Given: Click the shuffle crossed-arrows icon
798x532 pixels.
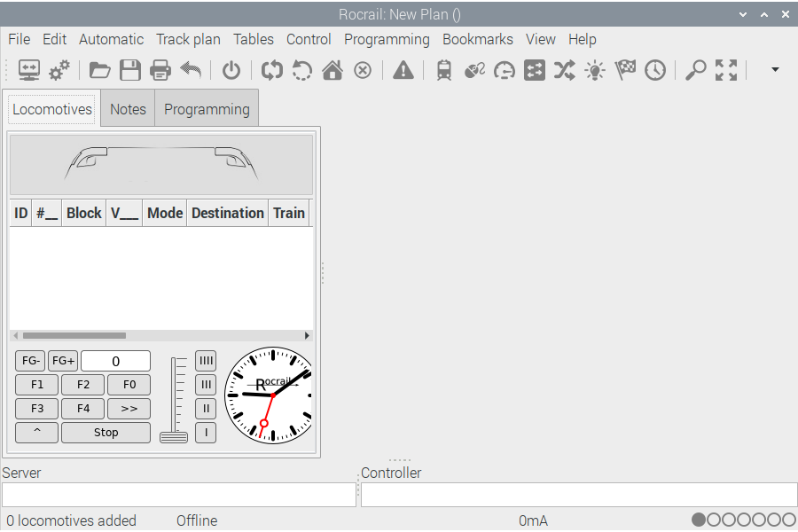Looking at the screenshot, I should (565, 70).
